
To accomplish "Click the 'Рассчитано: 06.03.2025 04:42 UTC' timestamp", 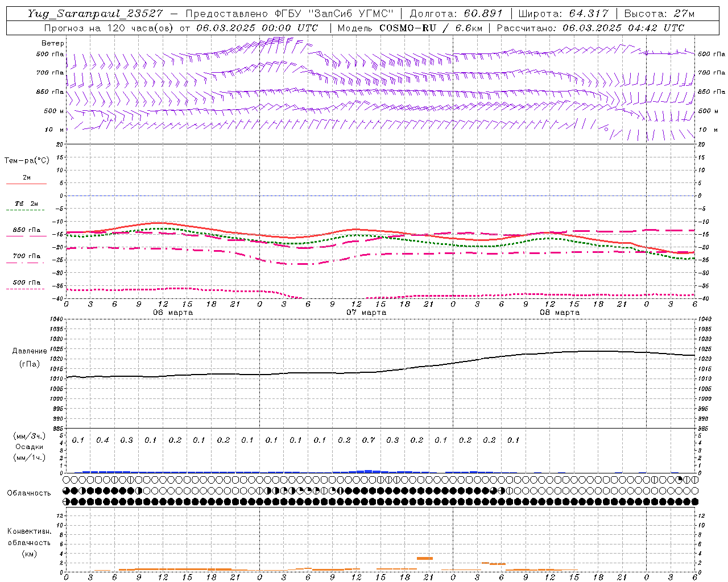I will click(590, 28).
